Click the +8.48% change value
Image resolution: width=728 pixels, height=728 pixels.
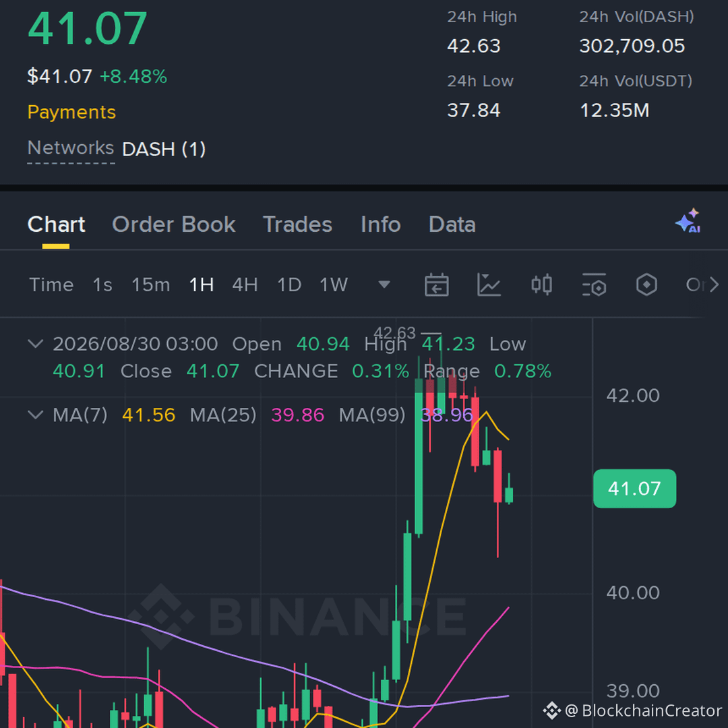(x=133, y=77)
